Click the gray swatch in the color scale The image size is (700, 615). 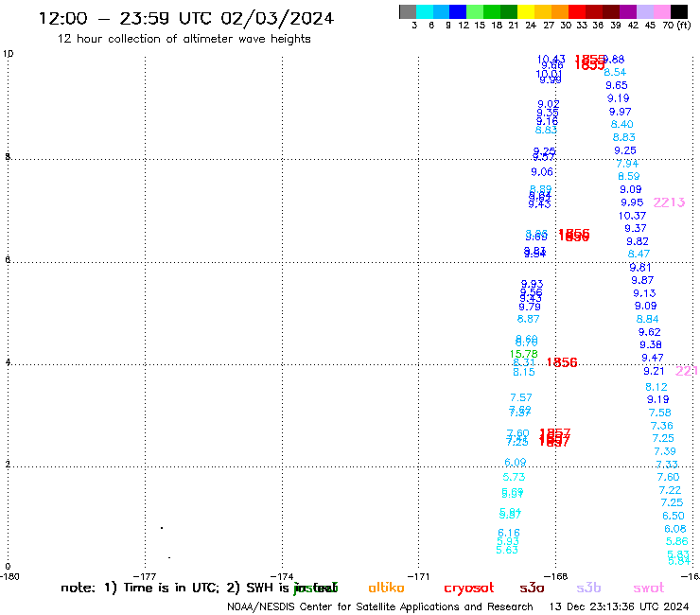408,11
